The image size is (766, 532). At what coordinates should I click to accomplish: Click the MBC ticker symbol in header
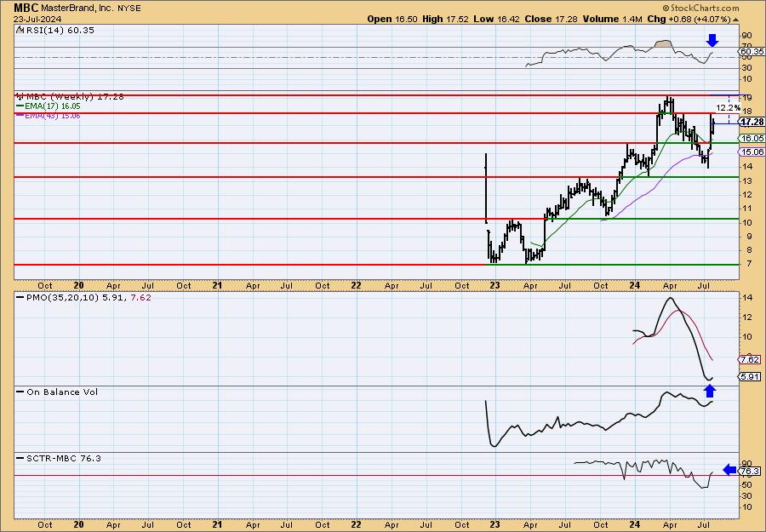tap(26, 8)
